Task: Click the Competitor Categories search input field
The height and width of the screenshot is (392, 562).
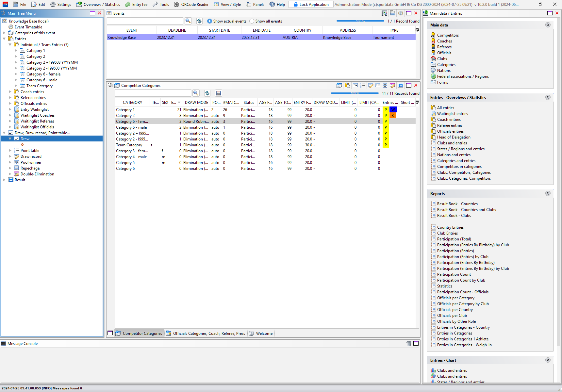Action: coord(153,93)
